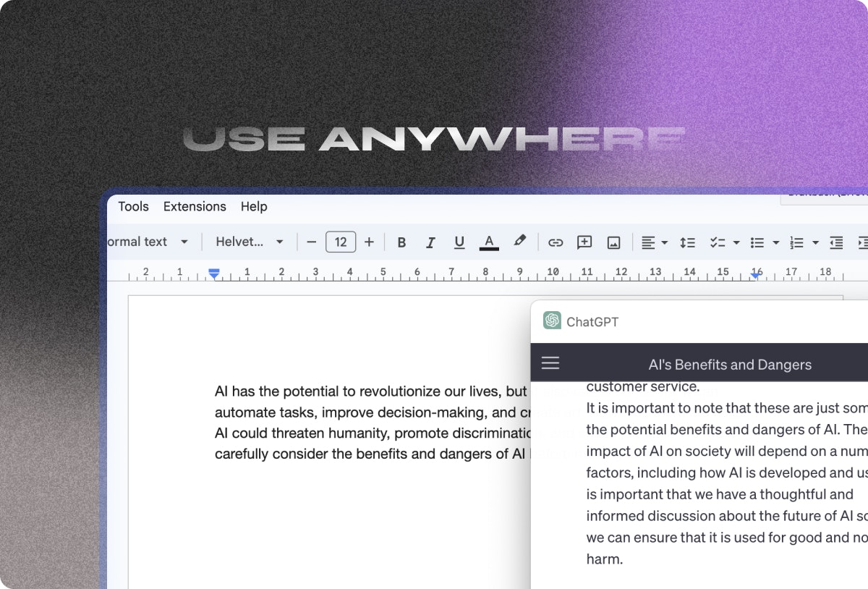Click the line starting 'AI could threaten humanity'
The height and width of the screenshot is (589, 868).
pos(373,433)
